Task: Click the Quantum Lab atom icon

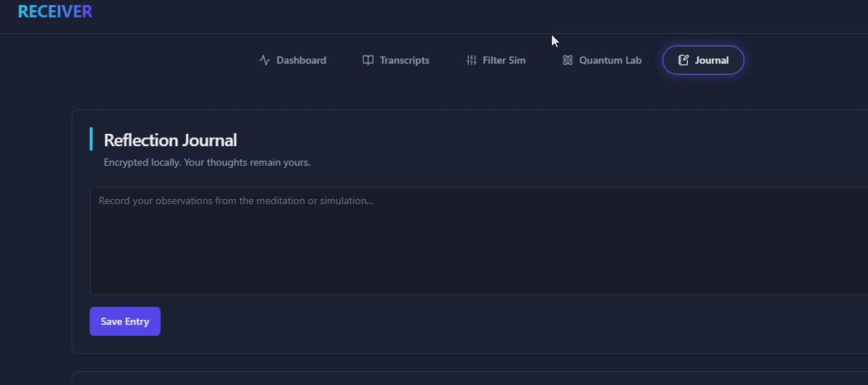Action: click(568, 60)
